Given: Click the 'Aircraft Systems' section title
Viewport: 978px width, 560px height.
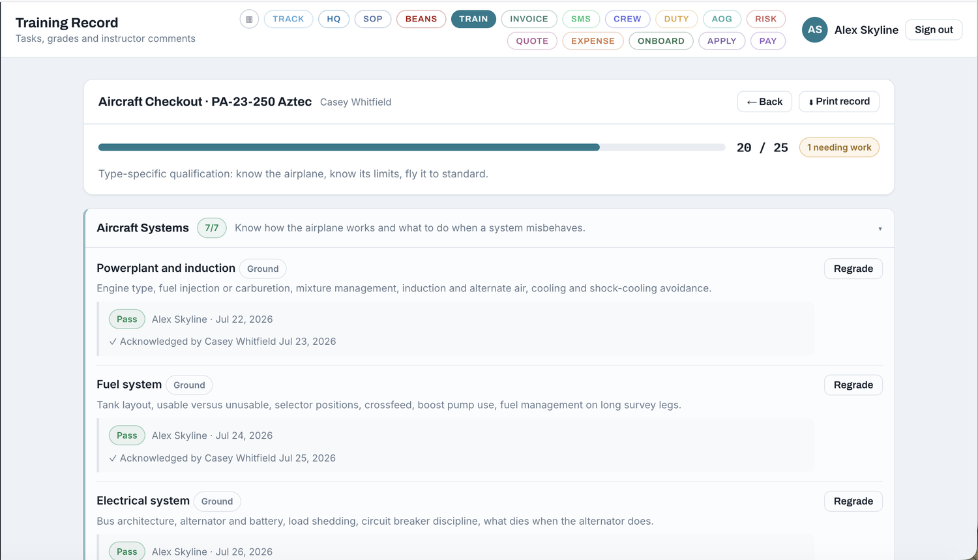Looking at the screenshot, I should click(143, 228).
